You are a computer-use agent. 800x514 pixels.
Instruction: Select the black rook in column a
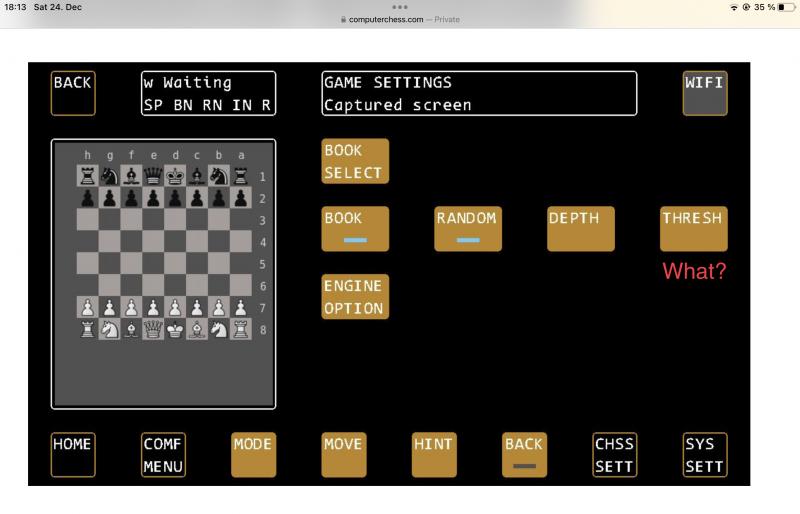(241, 176)
